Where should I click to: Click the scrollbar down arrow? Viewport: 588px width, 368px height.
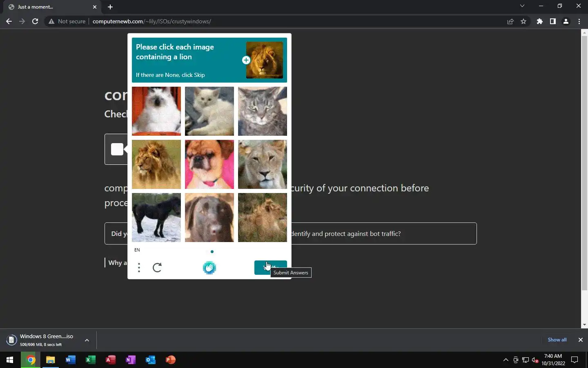pos(584,325)
